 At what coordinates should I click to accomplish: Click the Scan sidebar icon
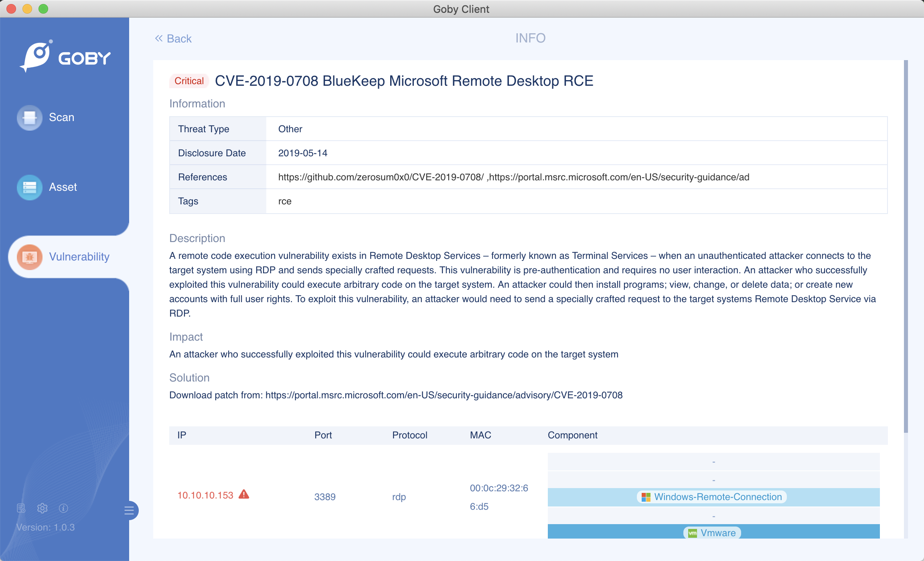pyautogui.click(x=29, y=117)
